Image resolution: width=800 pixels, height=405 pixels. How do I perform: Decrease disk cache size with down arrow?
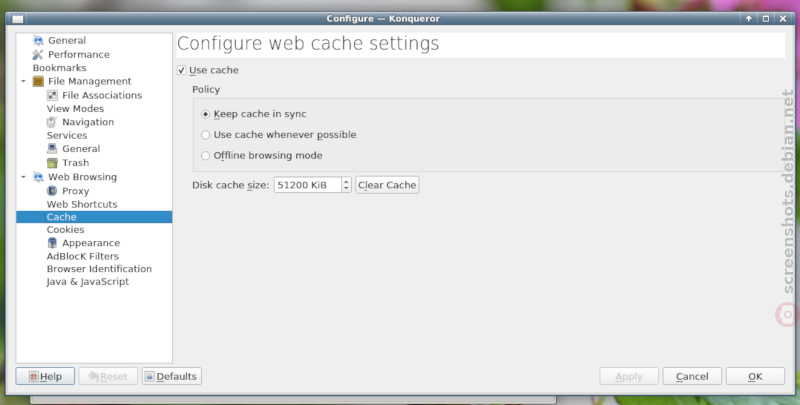(346, 188)
